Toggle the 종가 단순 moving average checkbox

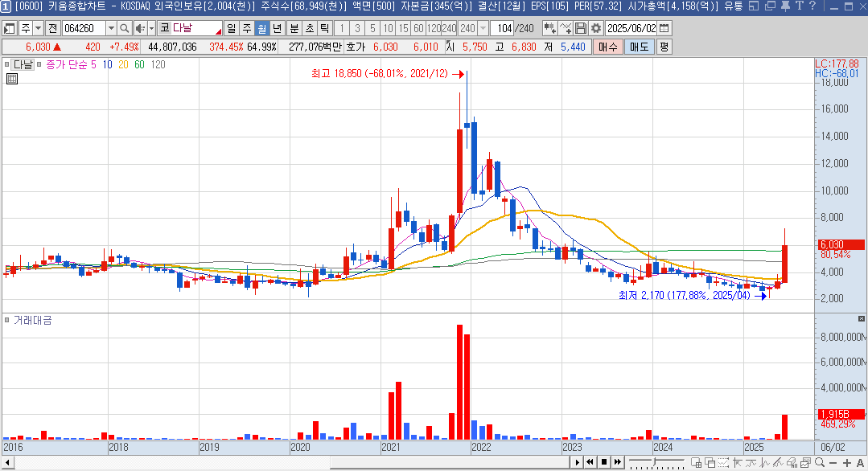[x=39, y=64]
